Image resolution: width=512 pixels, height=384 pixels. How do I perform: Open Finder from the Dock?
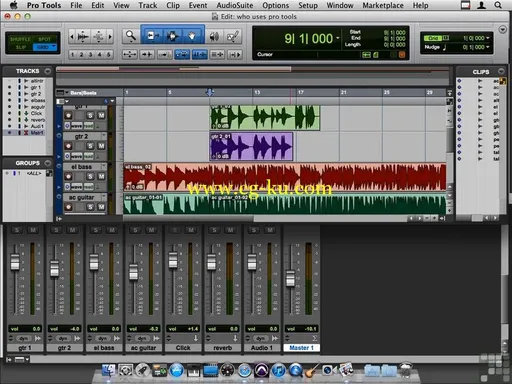click(x=109, y=370)
